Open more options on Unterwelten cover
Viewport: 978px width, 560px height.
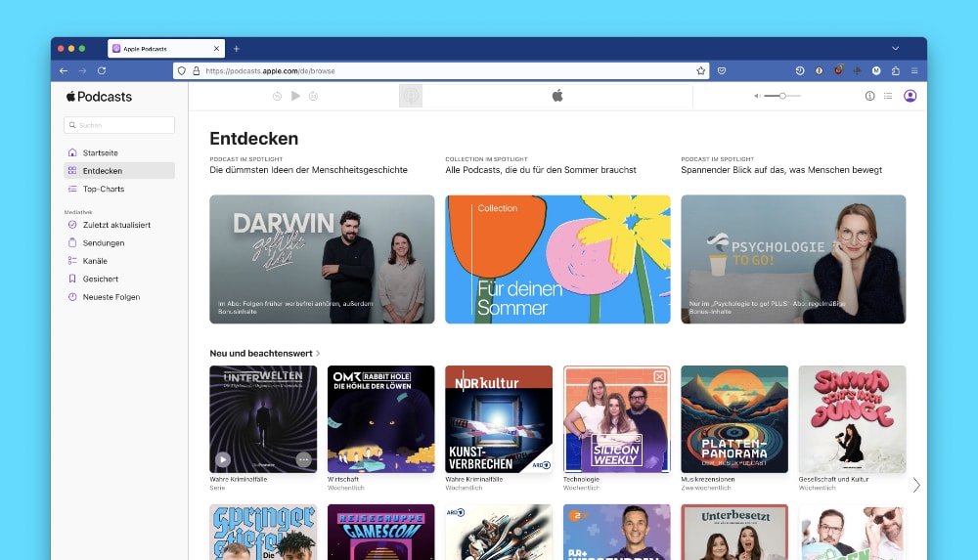pos(304,459)
